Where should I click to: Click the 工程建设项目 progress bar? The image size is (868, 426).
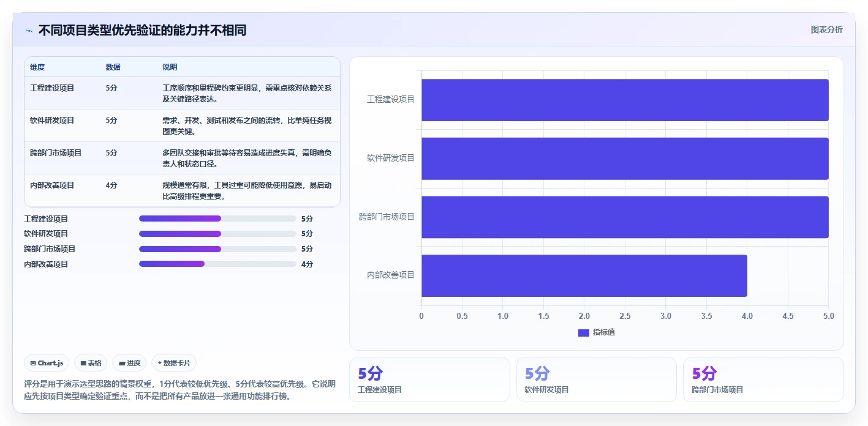[x=217, y=219]
